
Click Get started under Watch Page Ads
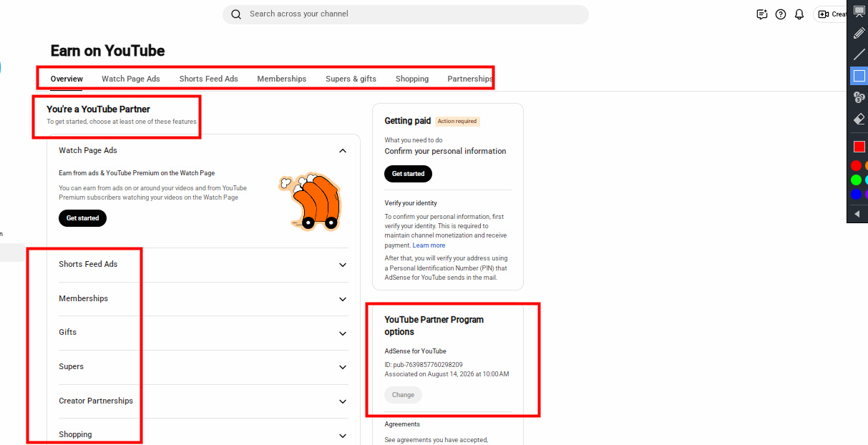pos(82,218)
